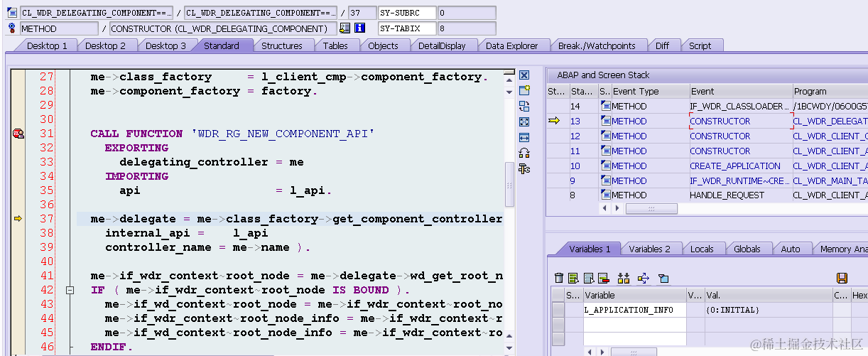Click the close tool icon beside code editor
This screenshot has height=356, width=868.
(524, 75)
